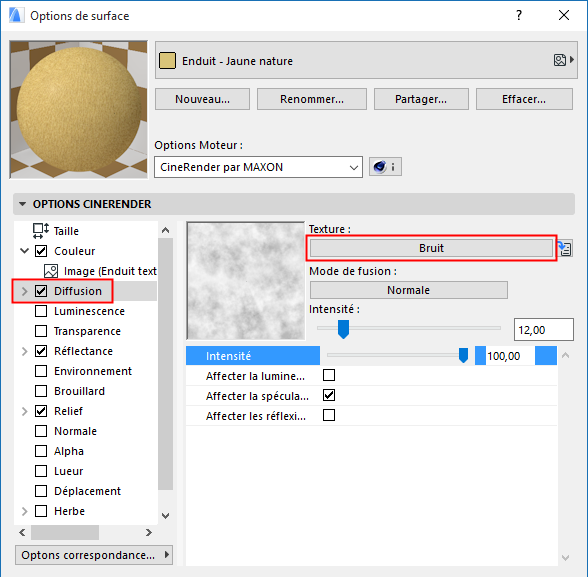588x577 pixels.
Task: Click the surface picker icon beside Enduit - Jaune nature
Action: click(560, 60)
